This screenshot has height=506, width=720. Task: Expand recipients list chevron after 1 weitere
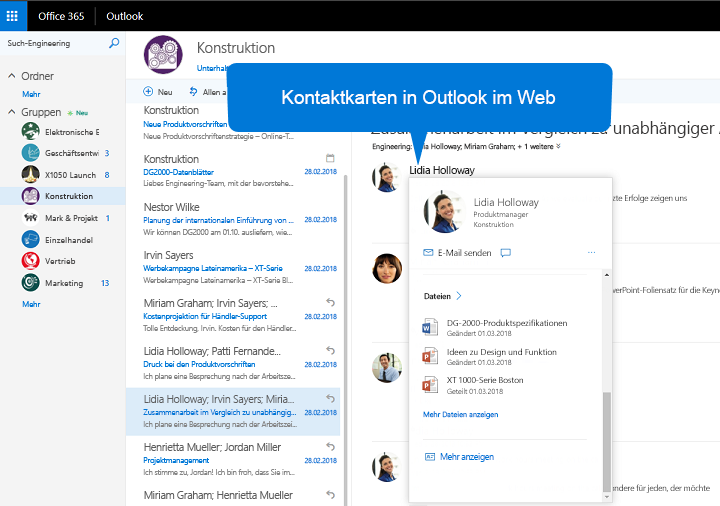pyautogui.click(x=558, y=146)
